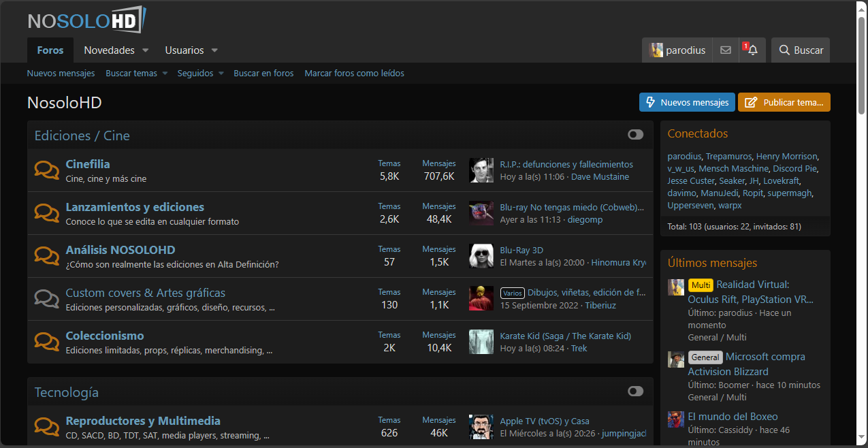
Task: Open the Novedades menu item
Action: click(109, 50)
